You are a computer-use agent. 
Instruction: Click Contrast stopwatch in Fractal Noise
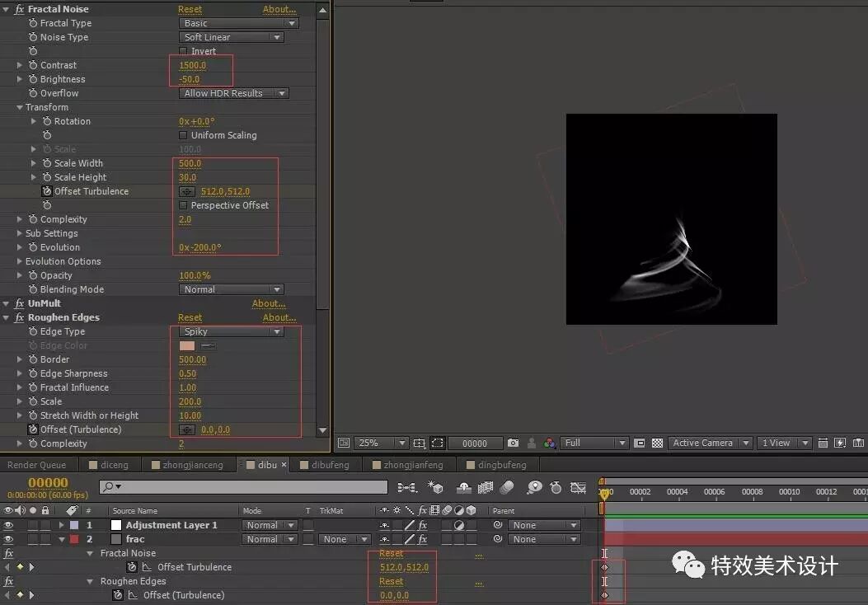[x=33, y=65]
